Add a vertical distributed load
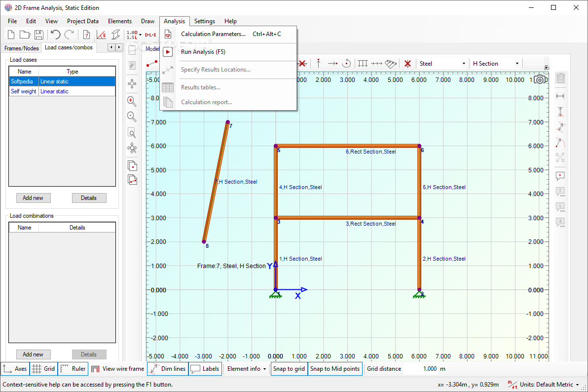 click(x=363, y=64)
